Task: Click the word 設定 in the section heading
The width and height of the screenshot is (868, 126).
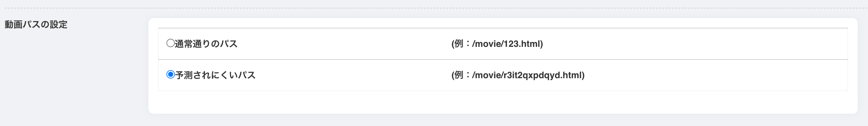Action: point(59,24)
